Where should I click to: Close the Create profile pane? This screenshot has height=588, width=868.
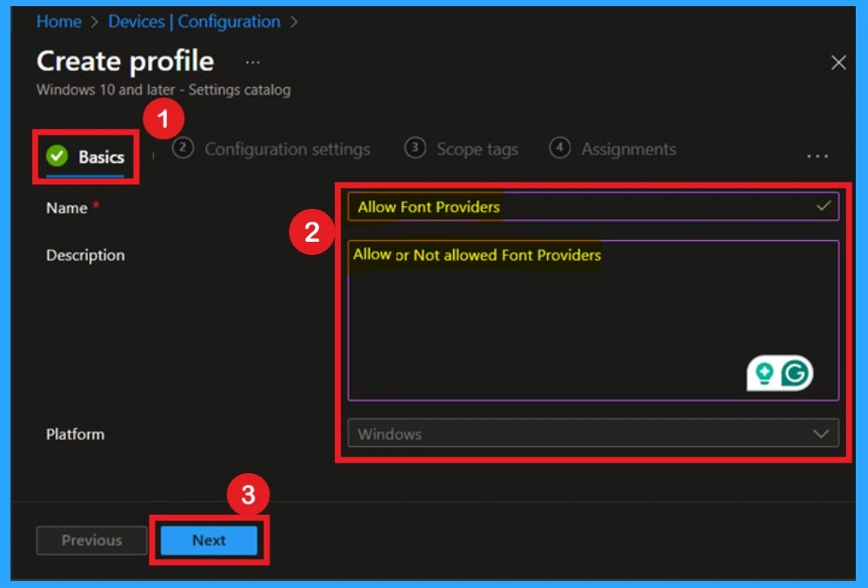(838, 63)
